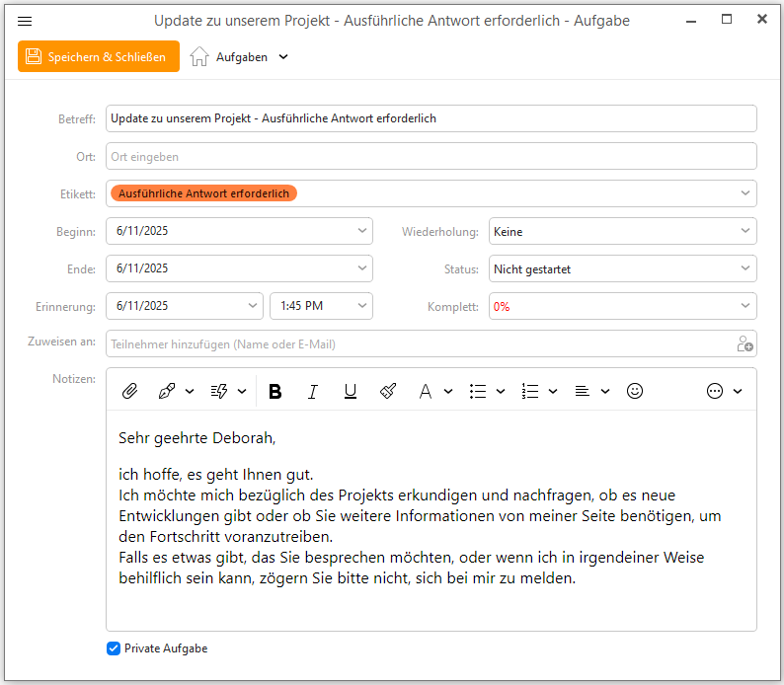This screenshot has height=685, width=784.
Task: Uncheck the Private Aufgabe checkbox
Action: (114, 648)
